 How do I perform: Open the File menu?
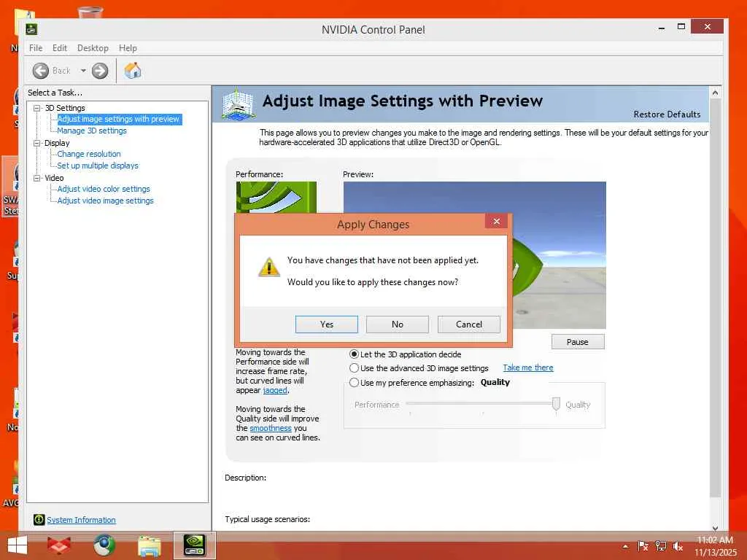pyautogui.click(x=36, y=48)
